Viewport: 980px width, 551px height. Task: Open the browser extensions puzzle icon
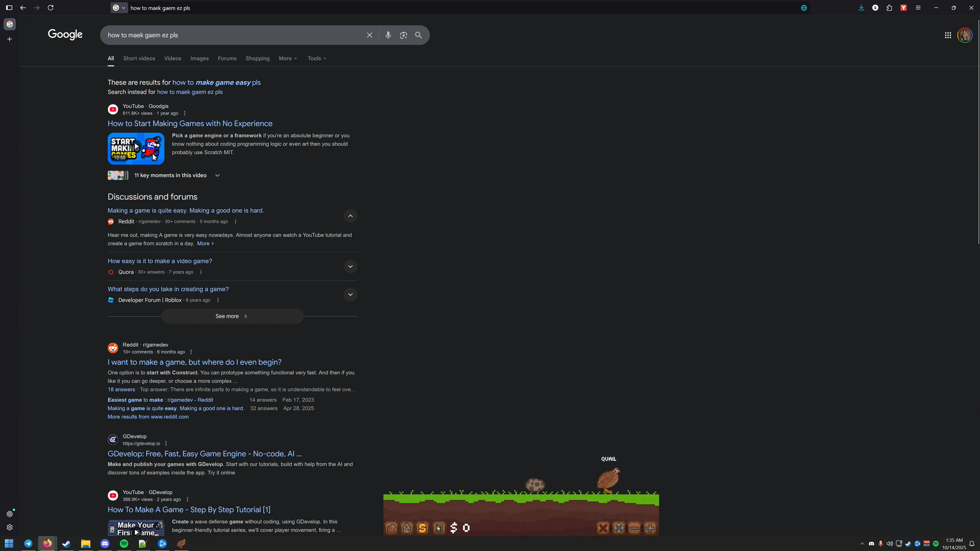pos(889,8)
